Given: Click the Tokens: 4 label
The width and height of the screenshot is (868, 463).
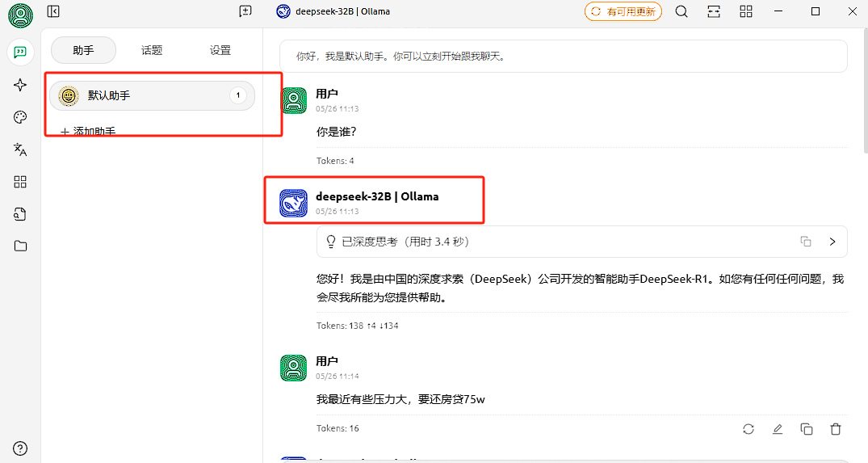Looking at the screenshot, I should pos(335,161).
